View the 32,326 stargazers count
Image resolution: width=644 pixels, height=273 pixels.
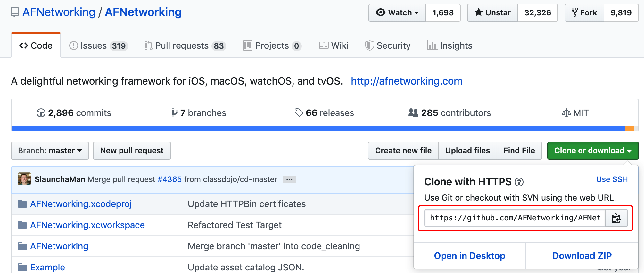coord(538,13)
